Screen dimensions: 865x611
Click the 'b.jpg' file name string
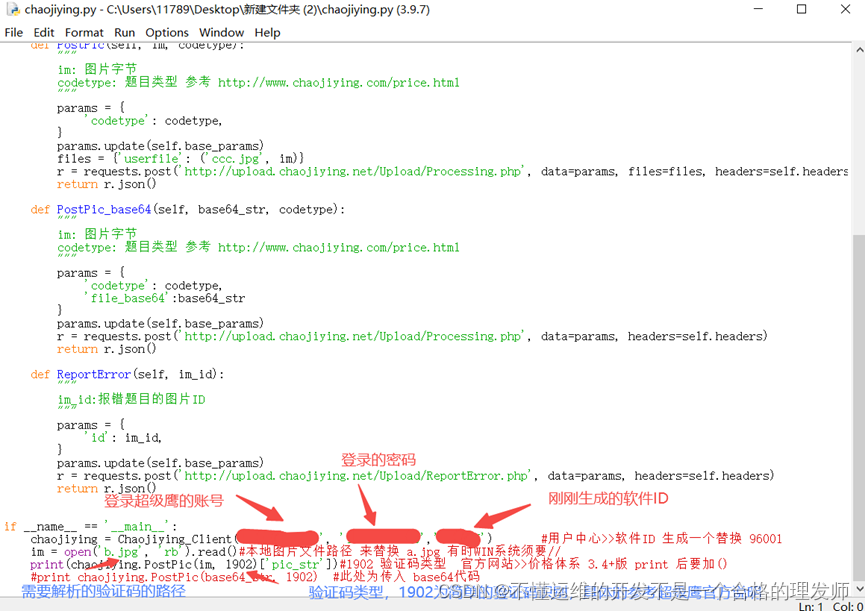pyautogui.click(x=121, y=552)
